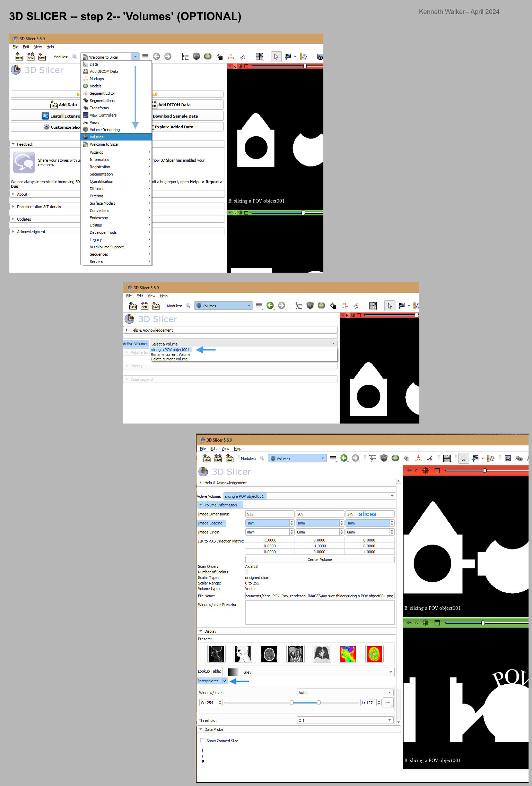Viewport: 532px width, 786px height.
Task: Click the Window/Level range slider
Action: click(x=305, y=702)
